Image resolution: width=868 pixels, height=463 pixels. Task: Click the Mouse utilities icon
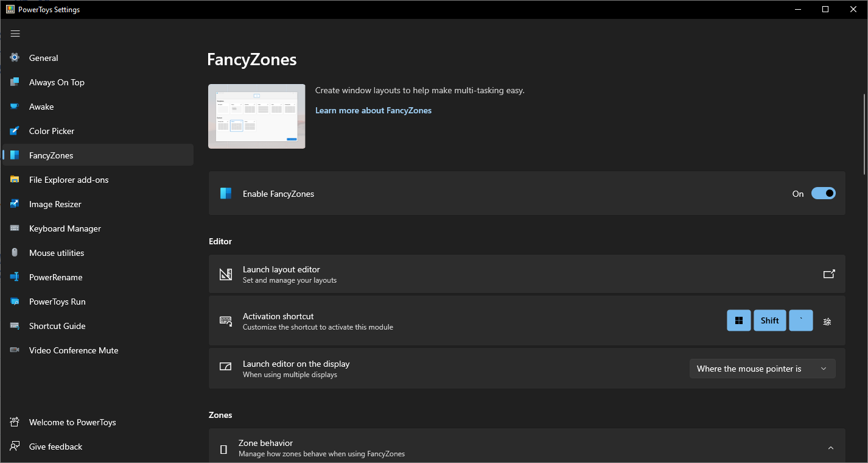15,253
